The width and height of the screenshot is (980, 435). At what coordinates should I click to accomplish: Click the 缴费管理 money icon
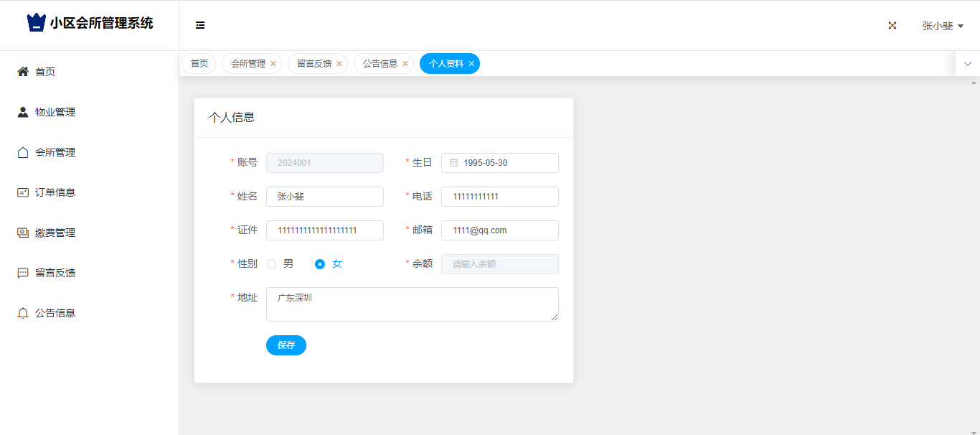coord(23,233)
